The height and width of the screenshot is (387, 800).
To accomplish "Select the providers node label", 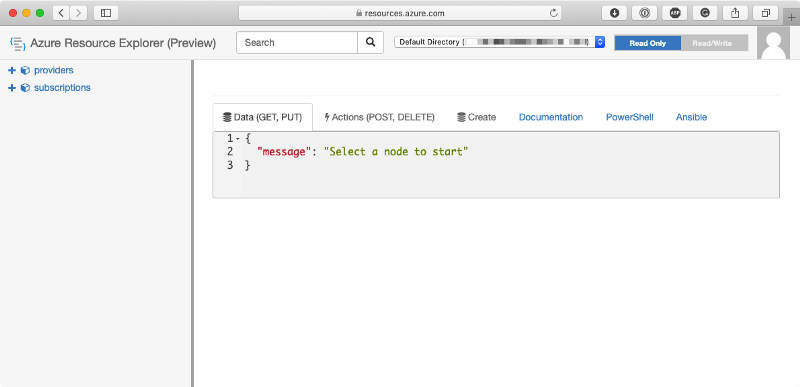I will pos(54,70).
